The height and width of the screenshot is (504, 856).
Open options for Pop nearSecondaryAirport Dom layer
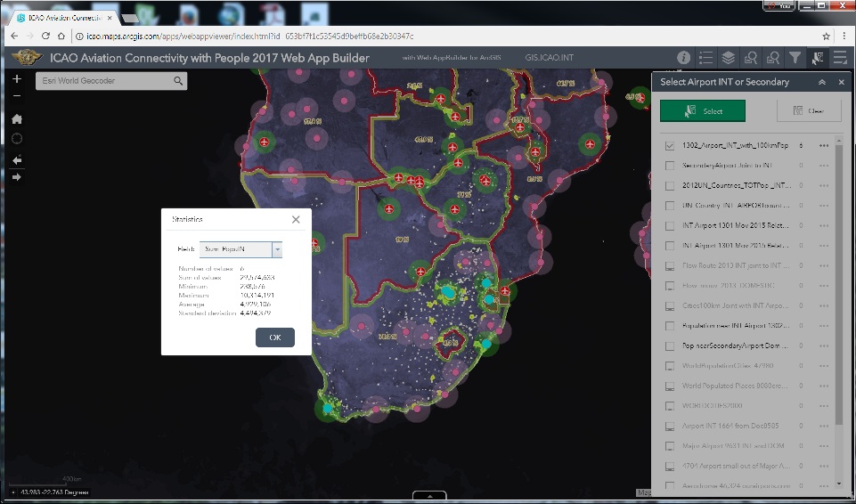824,345
